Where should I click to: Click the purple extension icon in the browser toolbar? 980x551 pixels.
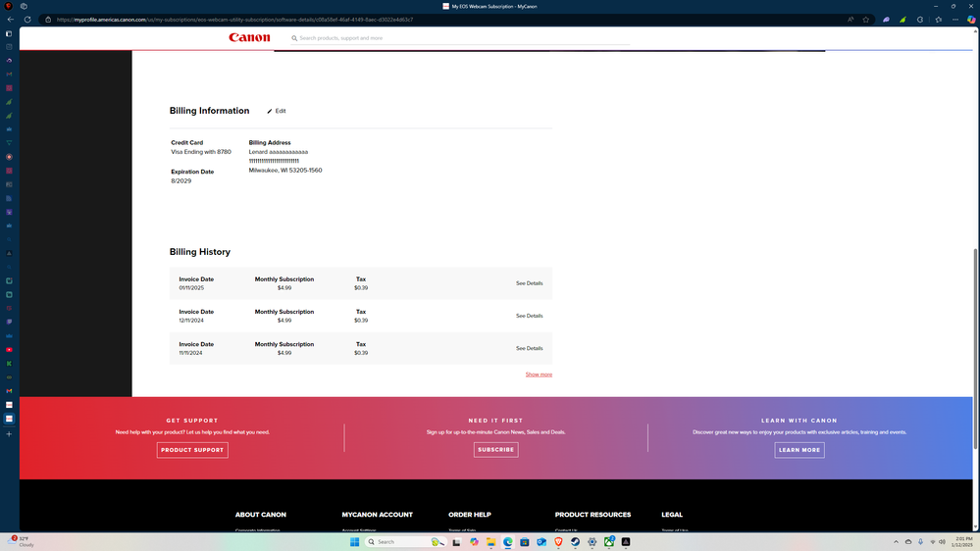[886, 20]
